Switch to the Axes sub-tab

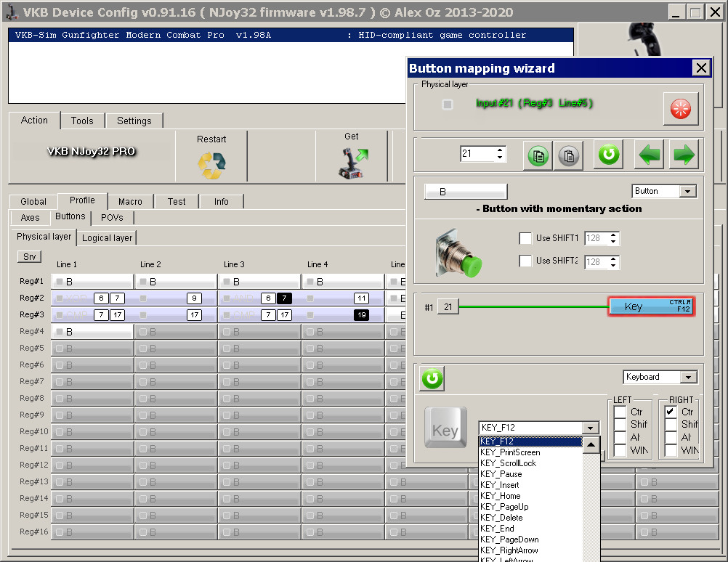31,218
